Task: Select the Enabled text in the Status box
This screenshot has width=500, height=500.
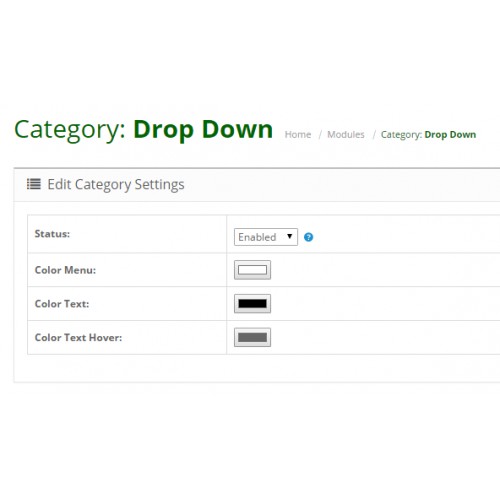Action: click(257, 237)
